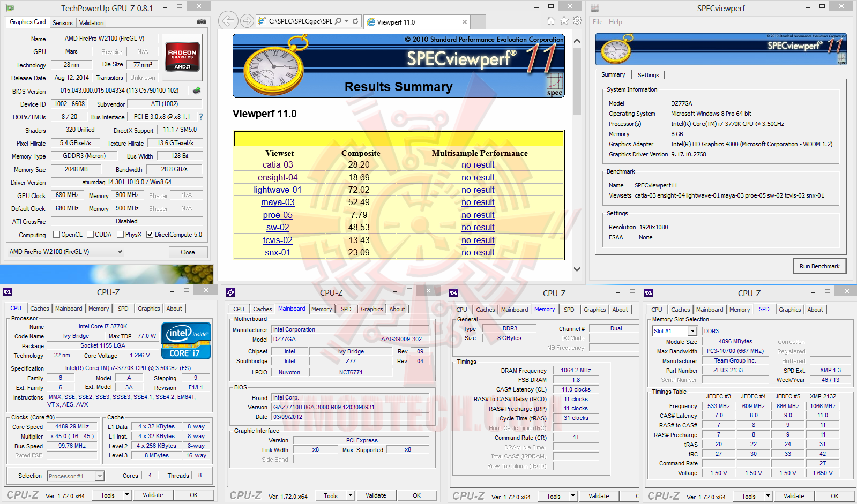
Task: Click the browser vertical scrollbar thumb
Action: pyautogui.click(x=577, y=81)
